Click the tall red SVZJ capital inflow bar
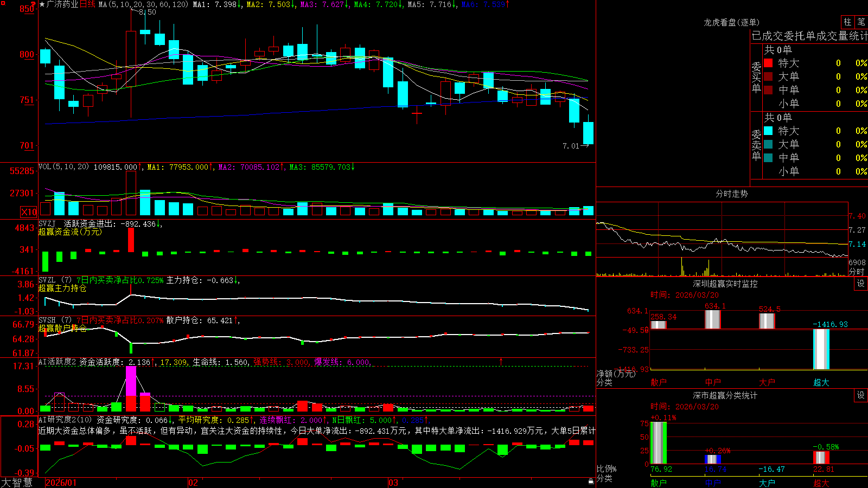868x488 pixels. click(131, 240)
